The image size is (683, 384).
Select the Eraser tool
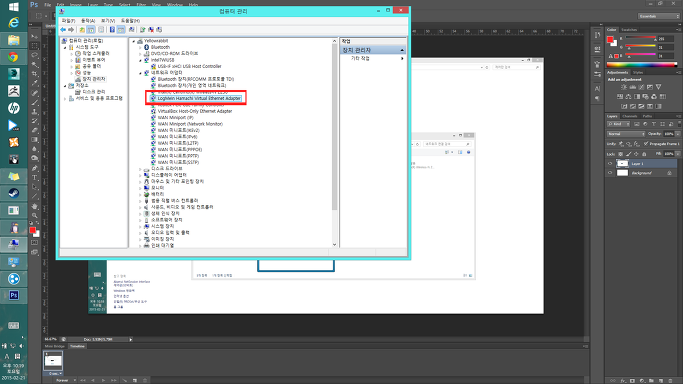click(34, 130)
